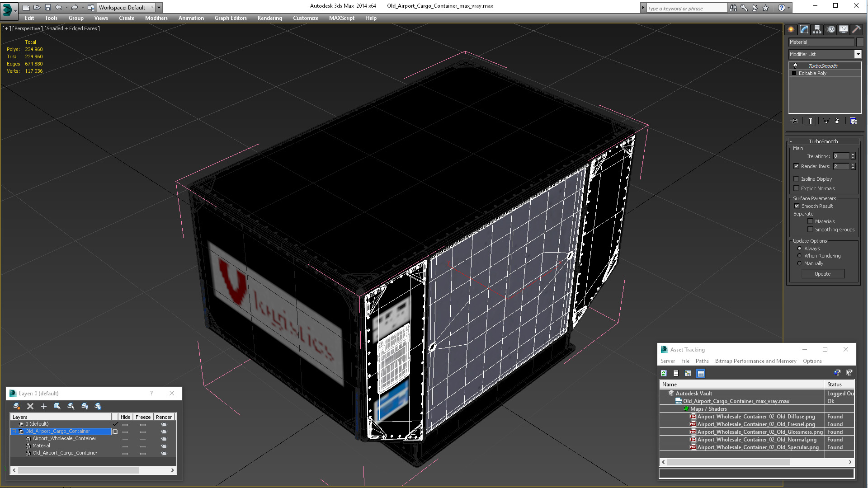Click the binoculars search icon
This screenshot has width=868, height=488.
733,8
